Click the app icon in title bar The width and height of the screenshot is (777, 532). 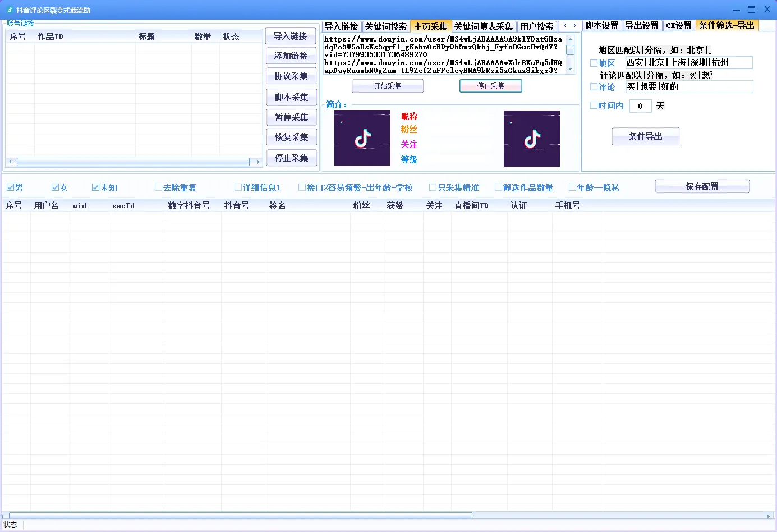click(x=10, y=10)
